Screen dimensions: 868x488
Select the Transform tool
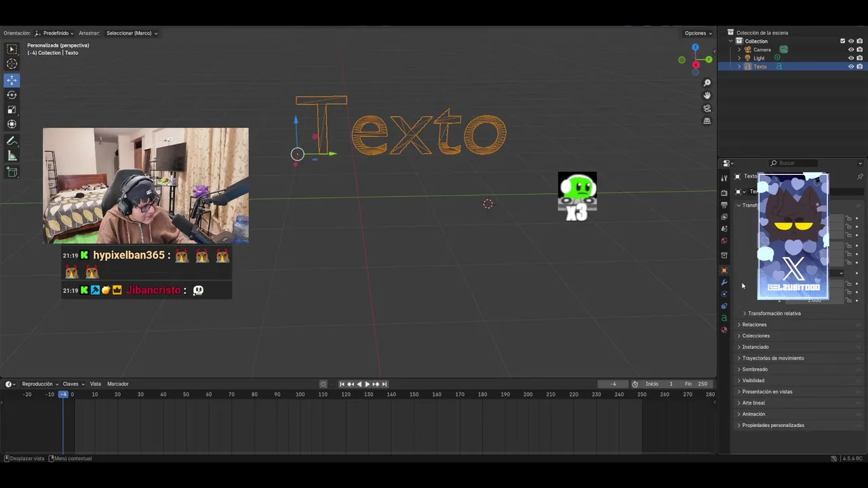12,124
